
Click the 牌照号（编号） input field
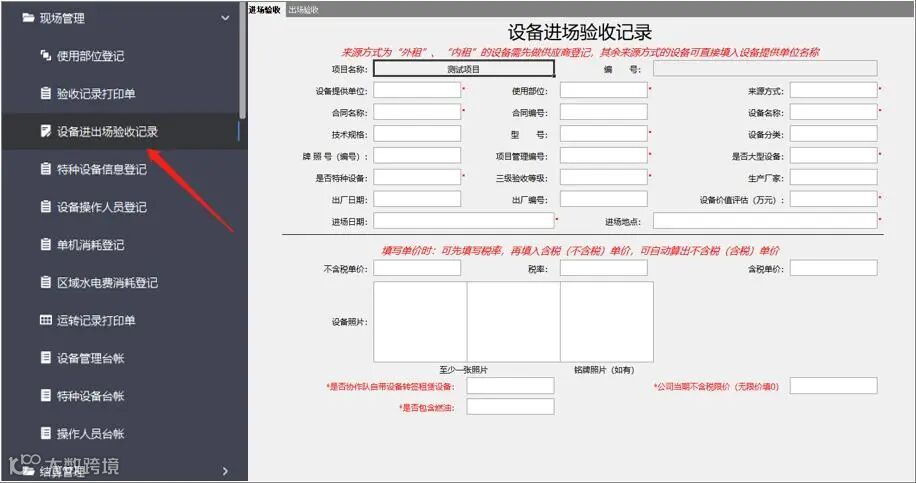[417, 155]
